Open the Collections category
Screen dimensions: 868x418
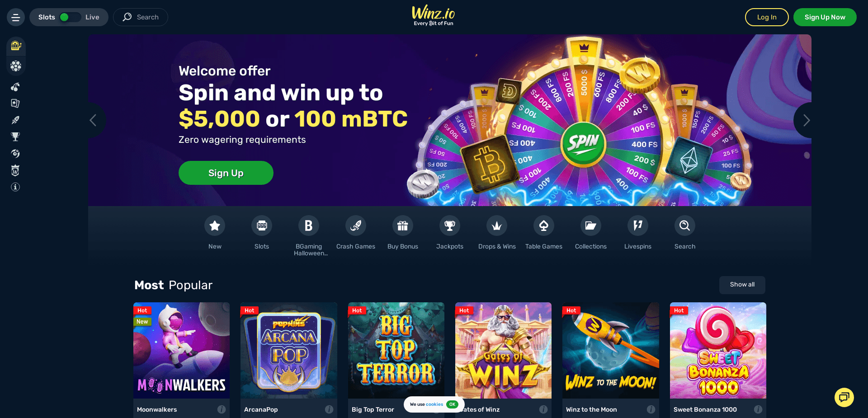[x=591, y=225]
